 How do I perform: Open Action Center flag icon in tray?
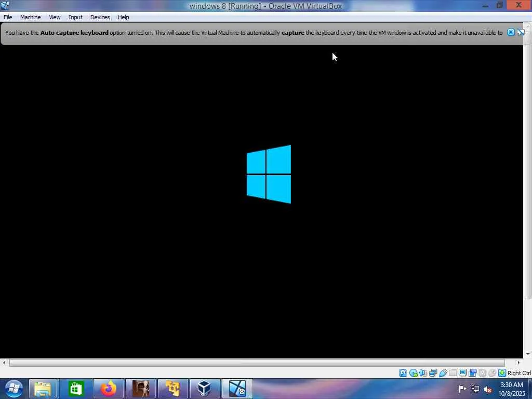coord(462,389)
